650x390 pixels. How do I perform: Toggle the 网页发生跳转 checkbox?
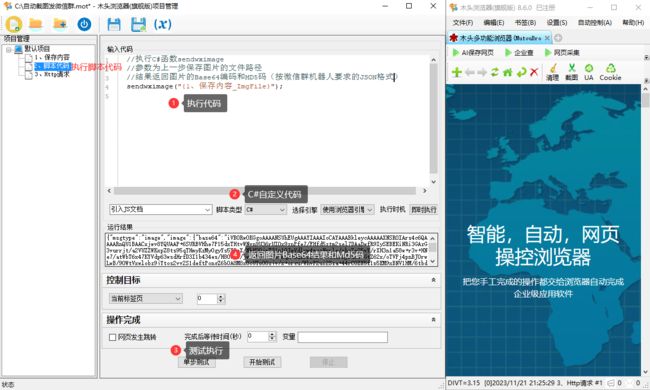point(112,337)
